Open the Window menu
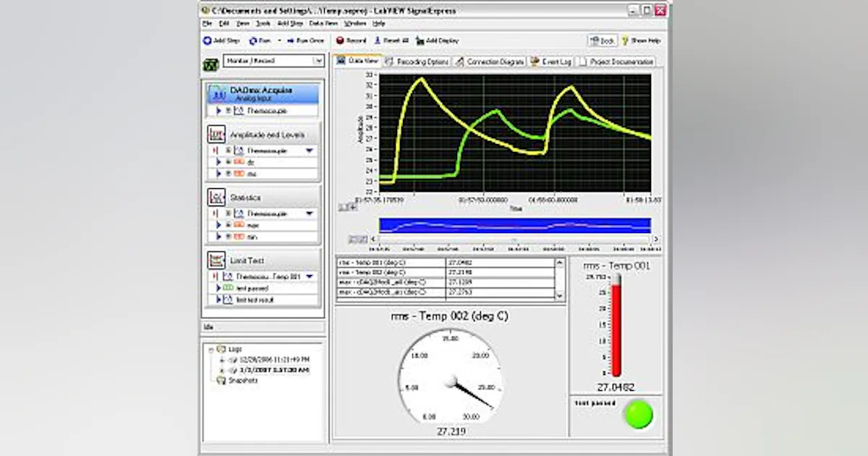 click(355, 23)
